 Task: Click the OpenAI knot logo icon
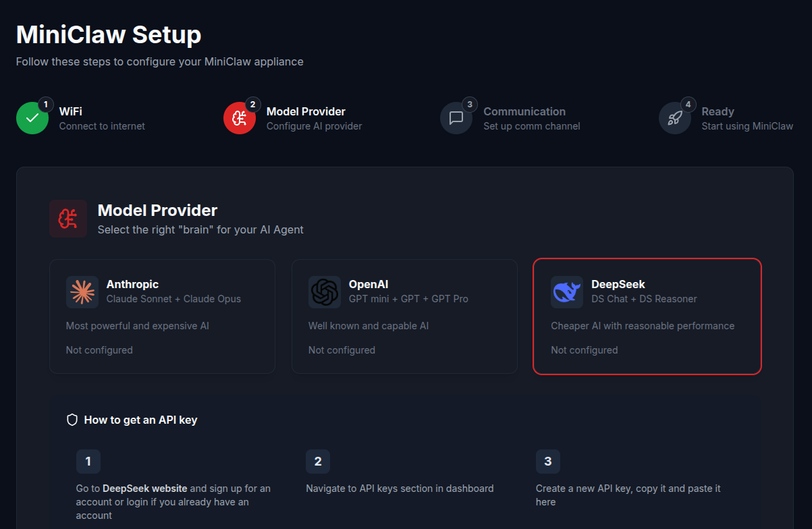point(325,292)
